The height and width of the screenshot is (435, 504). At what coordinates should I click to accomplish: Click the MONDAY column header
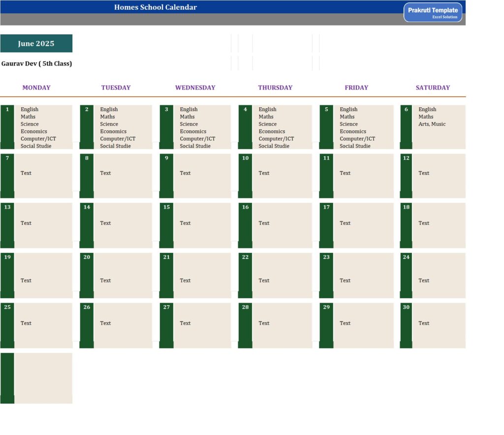point(36,88)
